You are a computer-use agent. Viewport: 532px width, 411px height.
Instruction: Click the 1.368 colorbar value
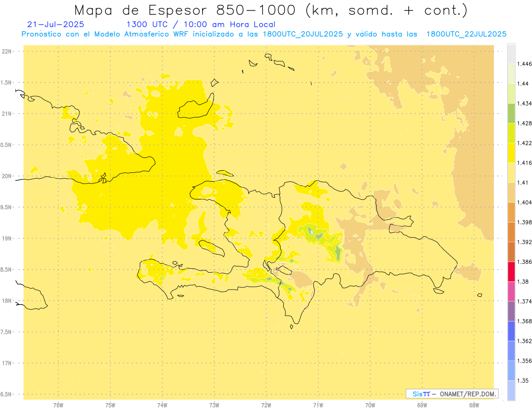(x=524, y=321)
